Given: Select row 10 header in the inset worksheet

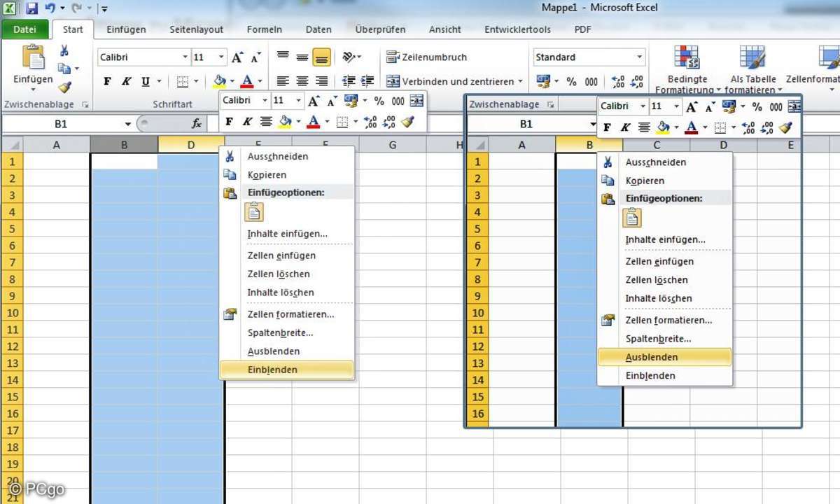Looking at the screenshot, I should 478,313.
